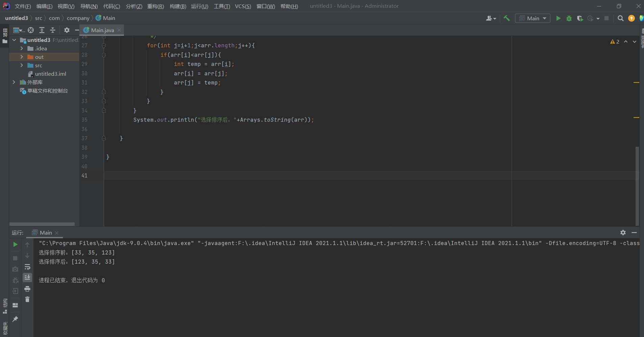Pin the run tab

coord(15,319)
